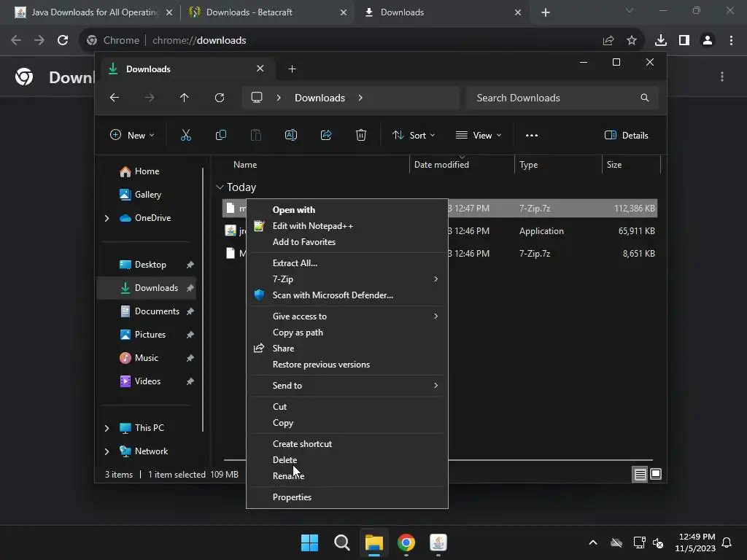The height and width of the screenshot is (560, 747).
Task: Choose Create shortcut in context menu
Action: point(347,444)
